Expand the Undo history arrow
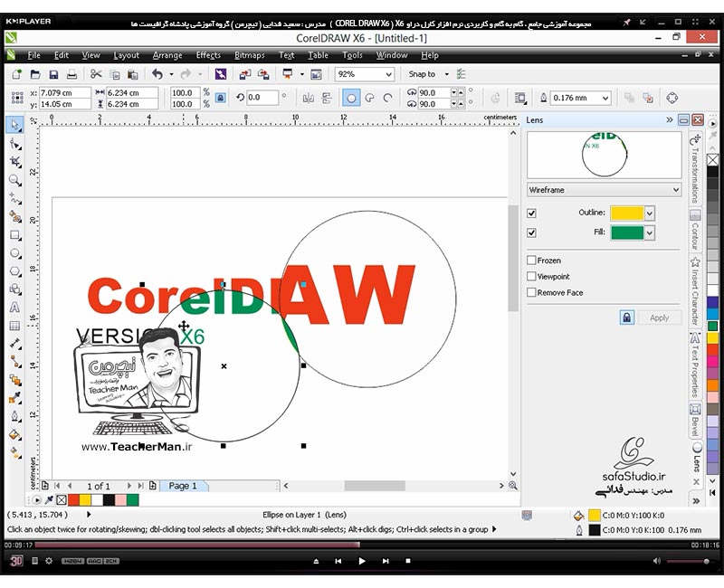724x588 pixels. (x=171, y=74)
